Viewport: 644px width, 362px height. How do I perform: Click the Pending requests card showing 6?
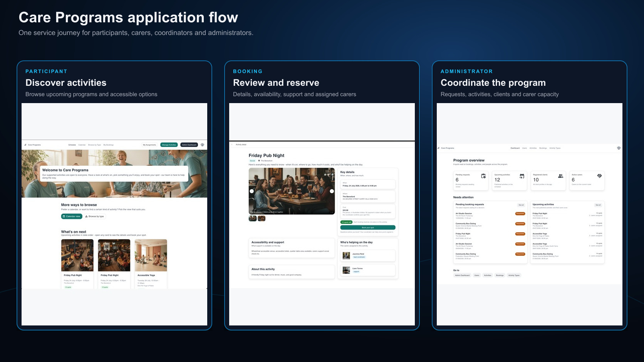[x=471, y=181]
